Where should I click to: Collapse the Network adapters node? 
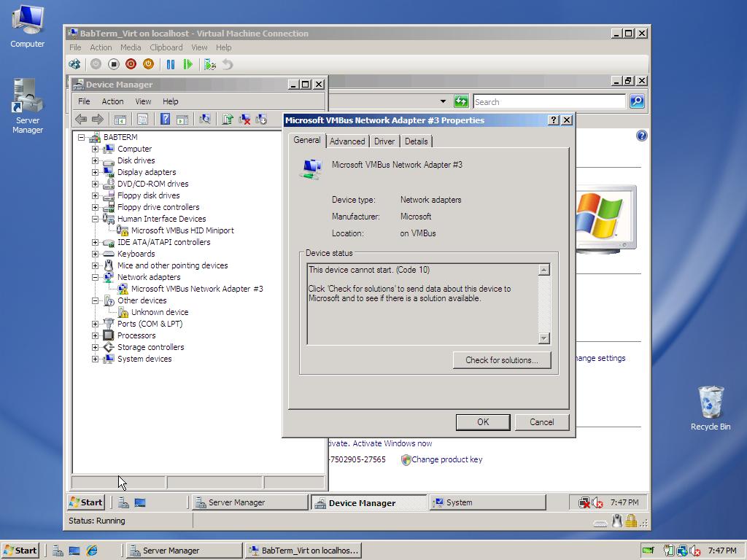pos(96,277)
